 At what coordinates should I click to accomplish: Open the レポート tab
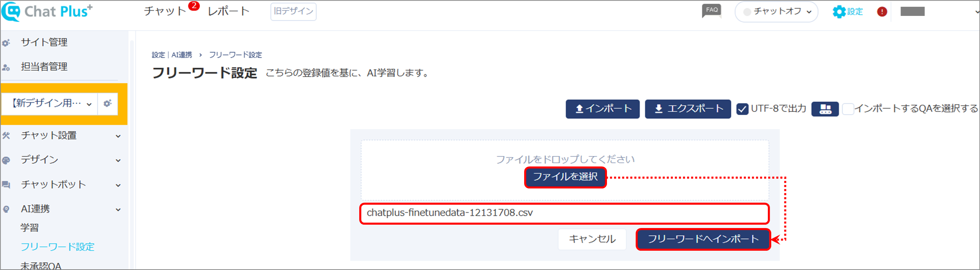point(229,11)
